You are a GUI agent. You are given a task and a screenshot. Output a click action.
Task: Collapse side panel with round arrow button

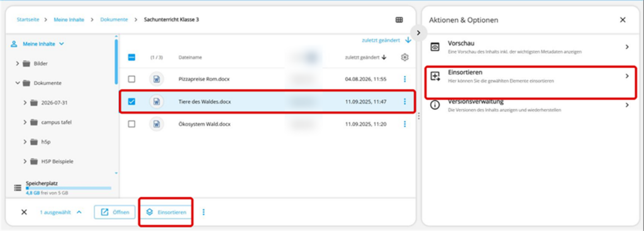(x=418, y=33)
